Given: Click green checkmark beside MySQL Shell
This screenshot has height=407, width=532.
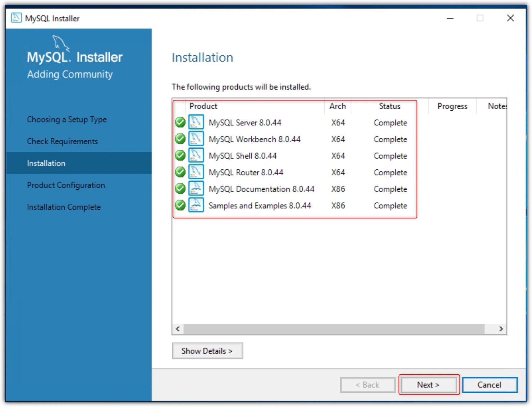Looking at the screenshot, I should pos(180,155).
